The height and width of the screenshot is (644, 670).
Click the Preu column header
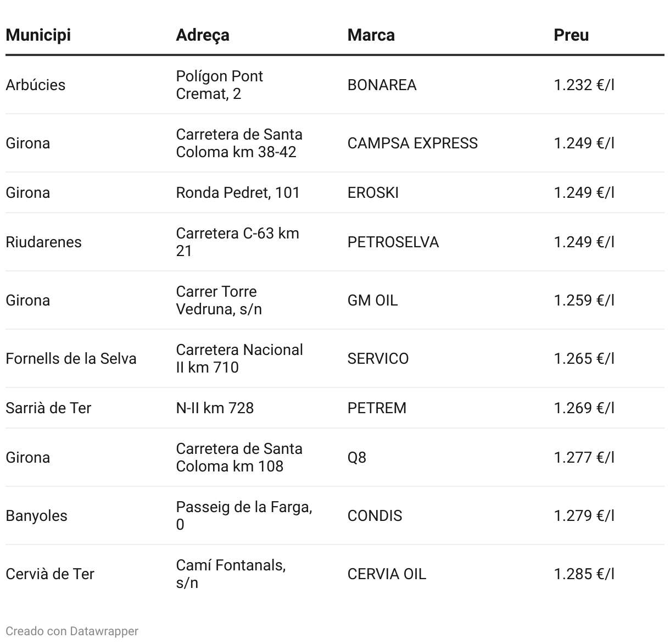tap(571, 35)
